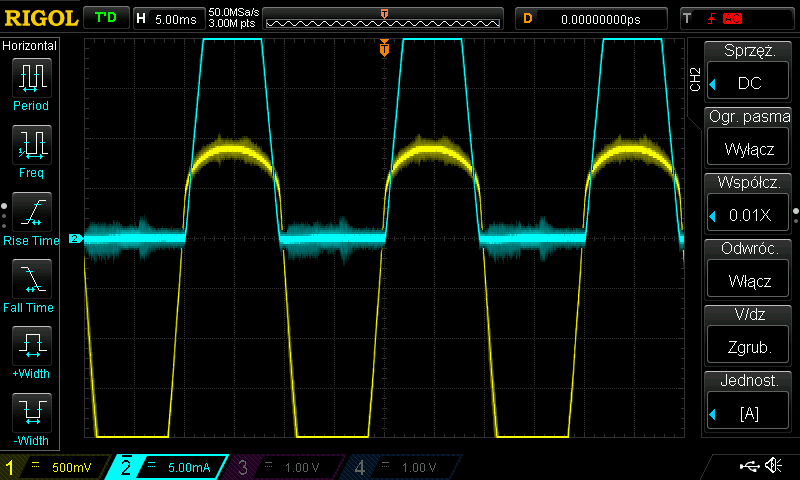Click the right menu page indicator dots
The width and height of the screenshot is (800, 480).
[796, 216]
